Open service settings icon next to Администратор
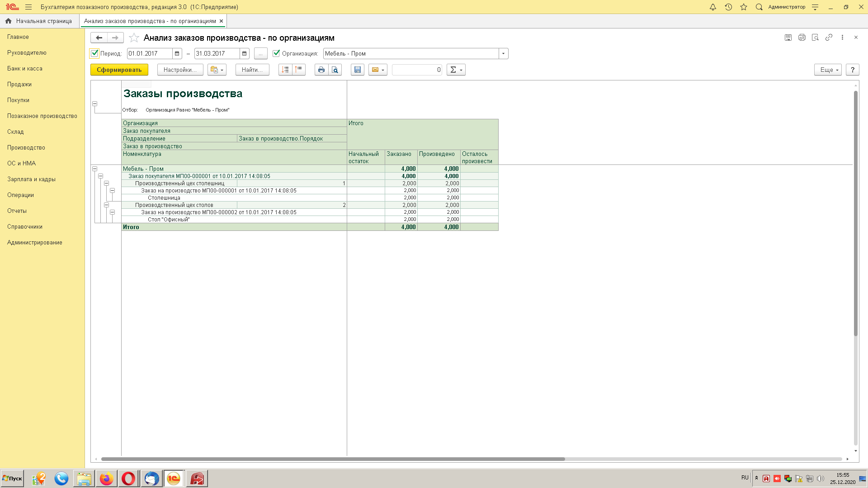The image size is (868, 488). click(815, 7)
